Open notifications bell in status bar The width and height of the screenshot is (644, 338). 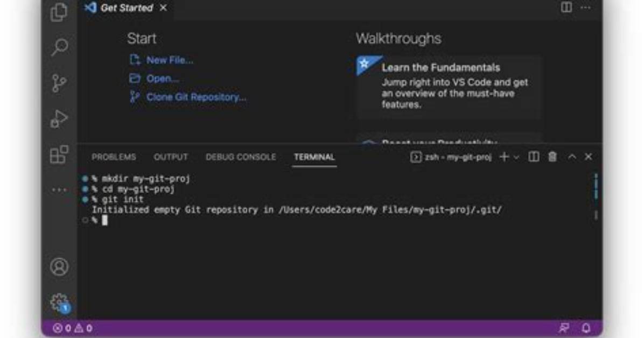tap(586, 328)
